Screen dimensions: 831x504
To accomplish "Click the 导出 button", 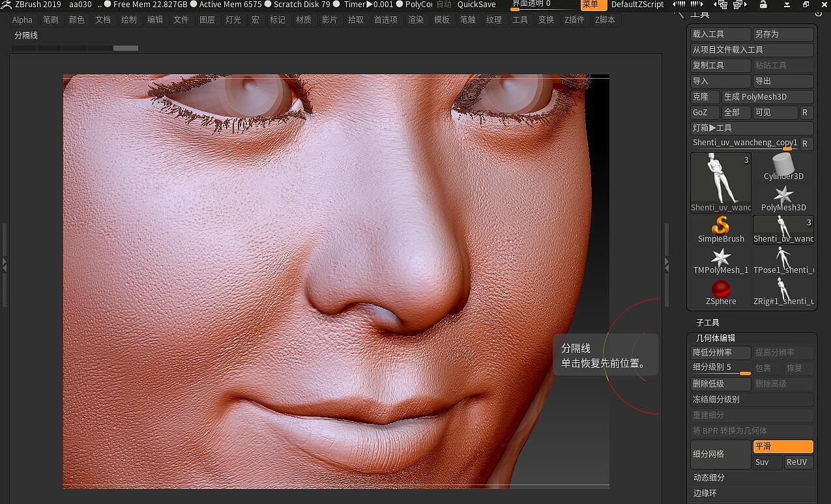I will coord(783,81).
